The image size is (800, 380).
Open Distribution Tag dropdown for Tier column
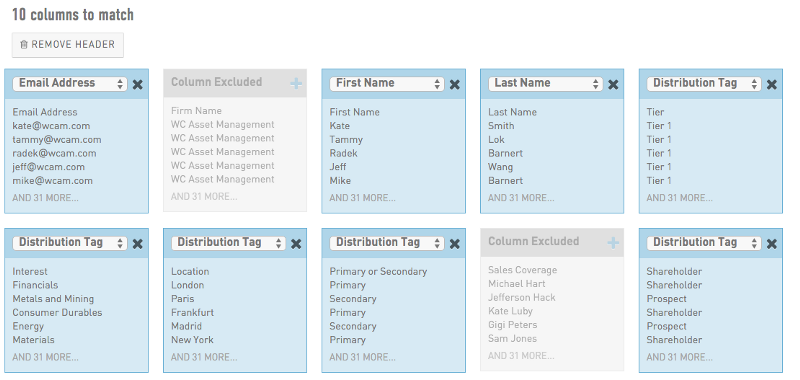pyautogui.click(x=704, y=84)
